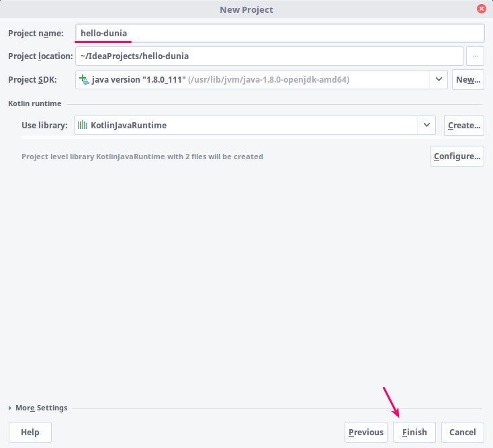Focus the Project location path field
Screen dimensions: 493x448
tap(269, 56)
